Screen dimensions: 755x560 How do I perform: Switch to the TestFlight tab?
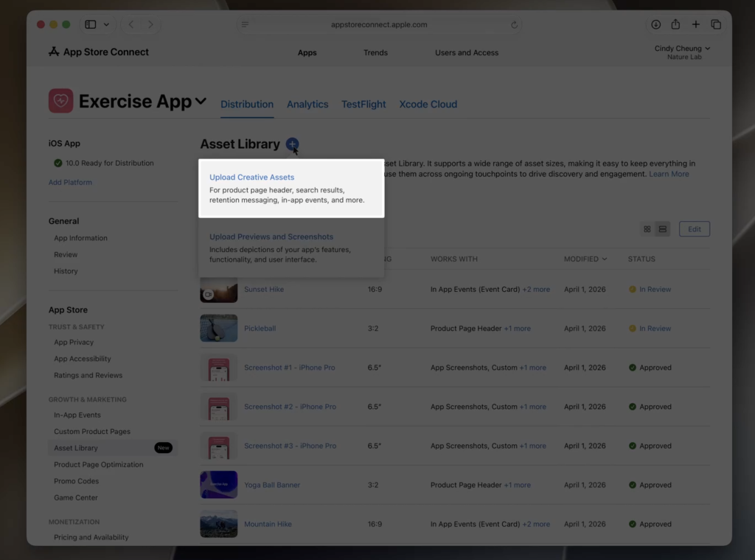click(x=363, y=105)
